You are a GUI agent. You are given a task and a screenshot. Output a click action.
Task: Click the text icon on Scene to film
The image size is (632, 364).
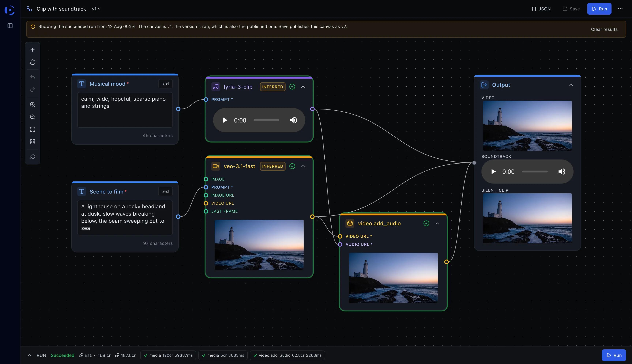82,192
